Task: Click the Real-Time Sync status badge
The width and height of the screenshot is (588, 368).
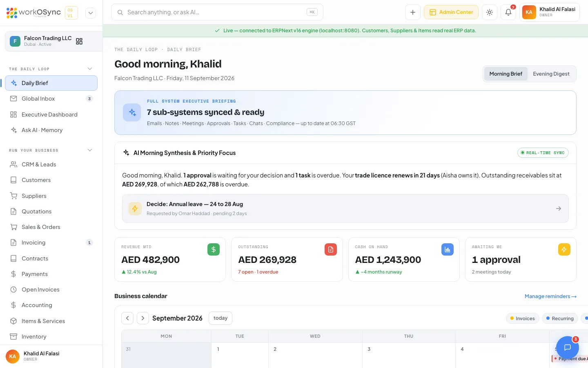Action: [543, 153]
